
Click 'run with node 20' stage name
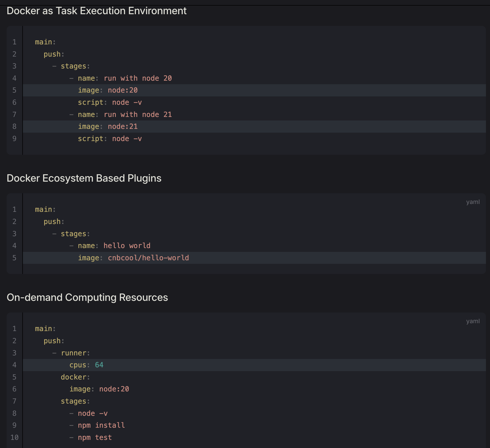click(138, 78)
